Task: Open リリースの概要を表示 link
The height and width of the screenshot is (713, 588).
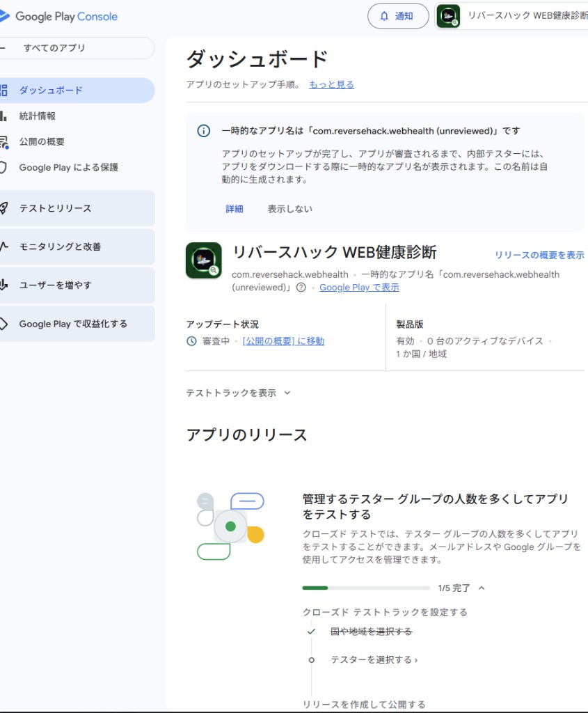Action: point(539,255)
